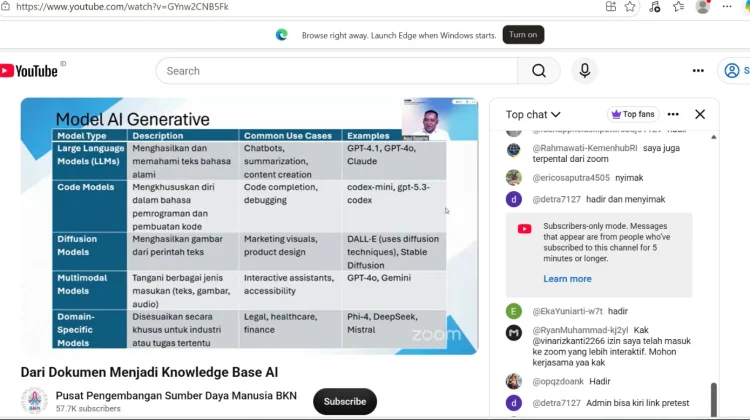Click the address bar URL
The height and width of the screenshot is (420, 750).
coord(122,7)
